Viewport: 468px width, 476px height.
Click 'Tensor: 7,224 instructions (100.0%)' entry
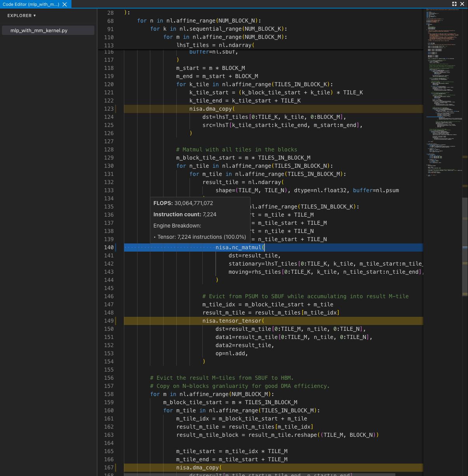202,237
